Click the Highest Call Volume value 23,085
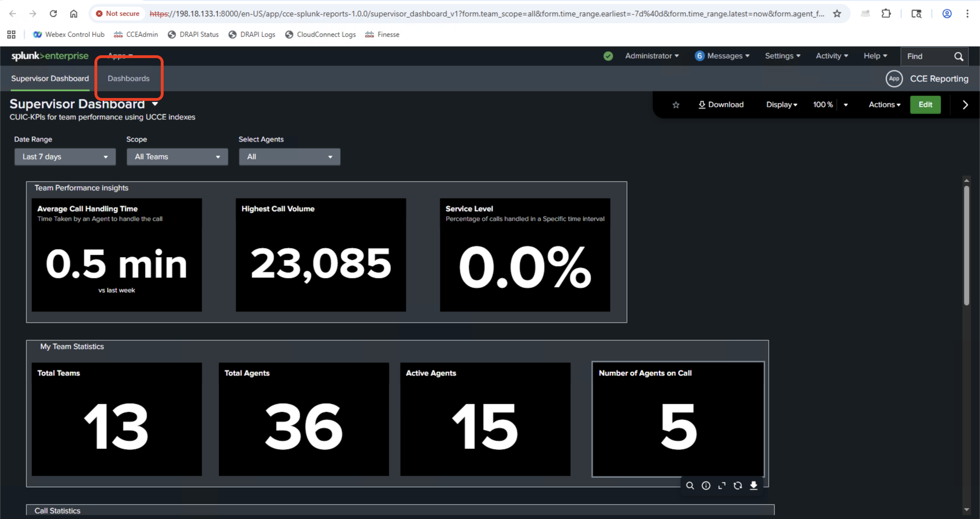The image size is (980, 519). (321, 264)
